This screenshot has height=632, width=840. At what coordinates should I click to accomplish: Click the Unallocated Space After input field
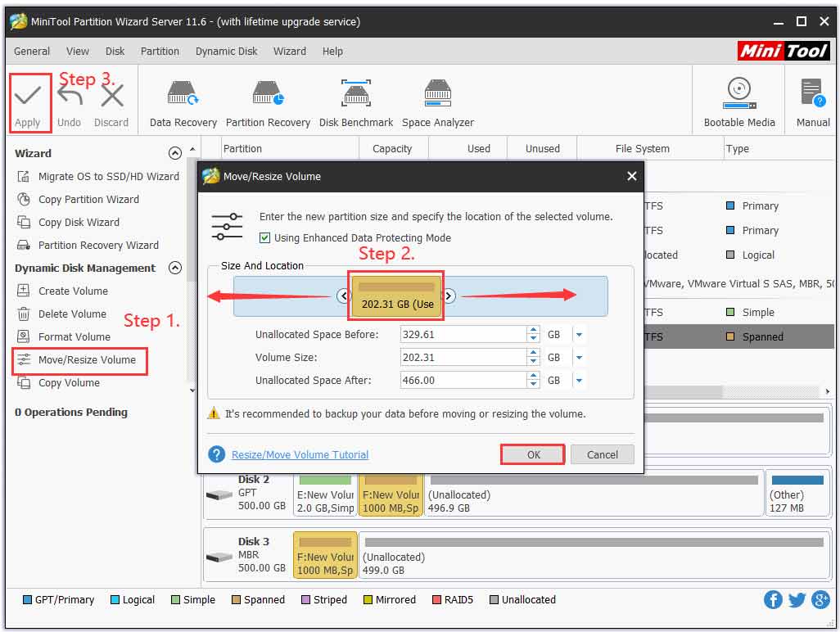point(463,381)
